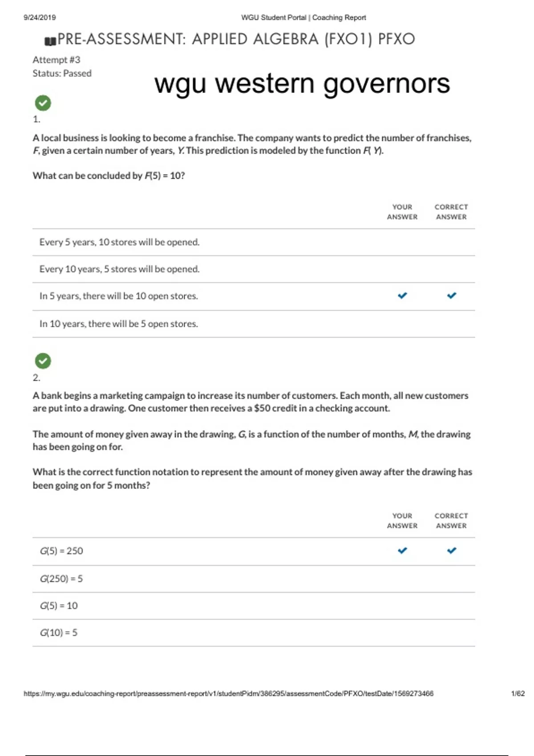This screenshot has width=534, height=756.
Task: Click the 1/62 page number indicator
Action: [518, 693]
